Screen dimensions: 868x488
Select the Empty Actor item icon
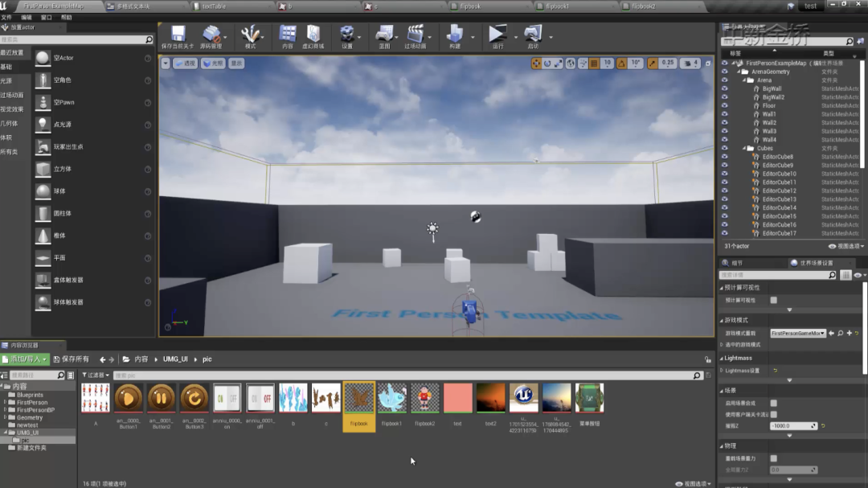43,58
